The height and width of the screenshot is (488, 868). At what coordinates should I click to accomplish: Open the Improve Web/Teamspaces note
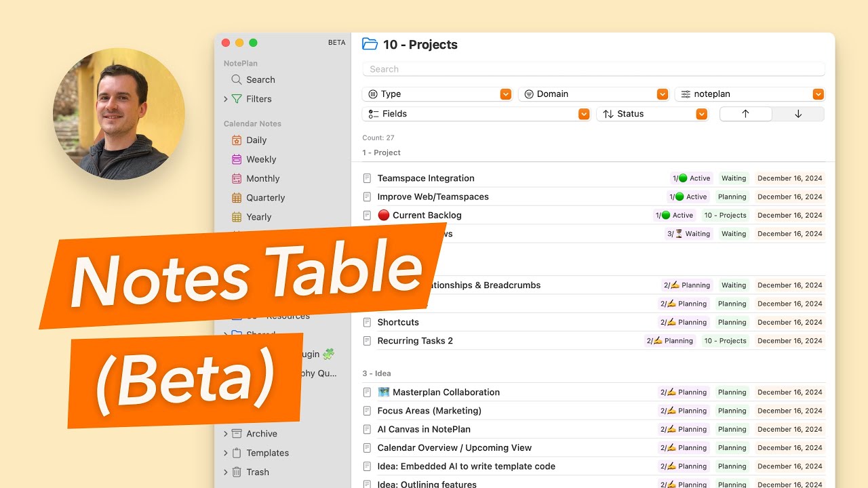click(x=433, y=197)
